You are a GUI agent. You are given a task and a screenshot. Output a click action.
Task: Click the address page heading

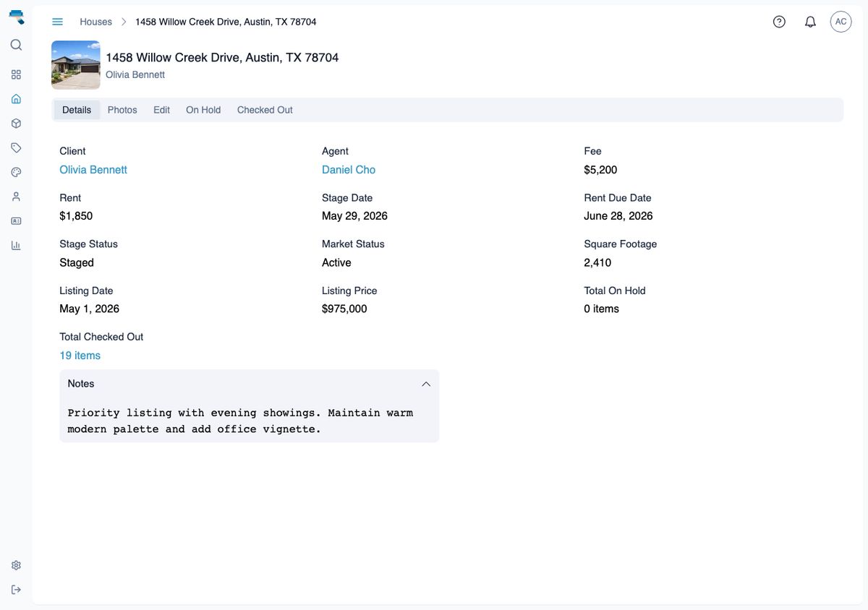pos(222,57)
